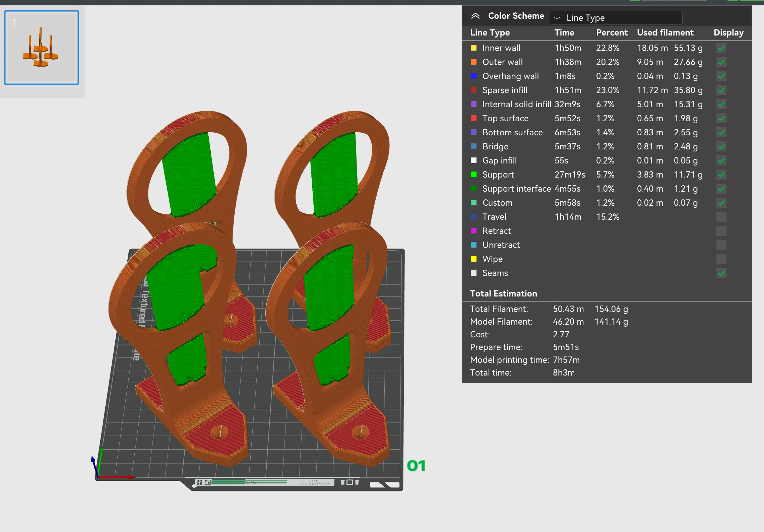Click the Seams line type label
This screenshot has width=764, height=532.
[495, 273]
